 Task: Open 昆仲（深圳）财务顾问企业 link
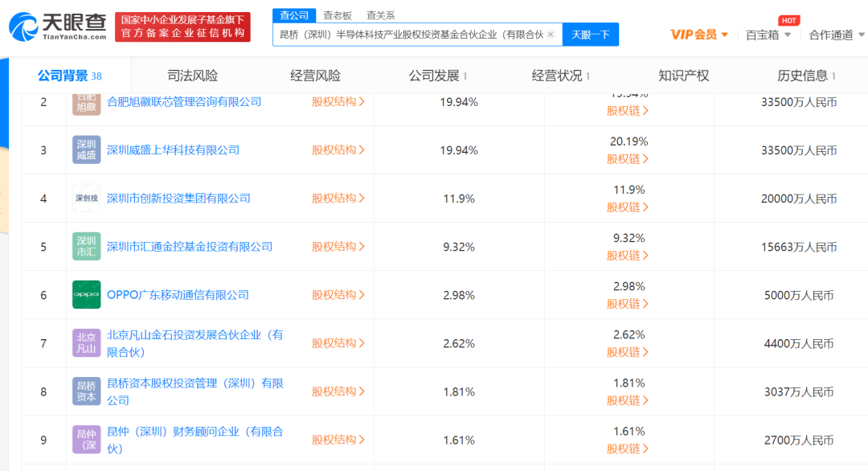(x=194, y=440)
